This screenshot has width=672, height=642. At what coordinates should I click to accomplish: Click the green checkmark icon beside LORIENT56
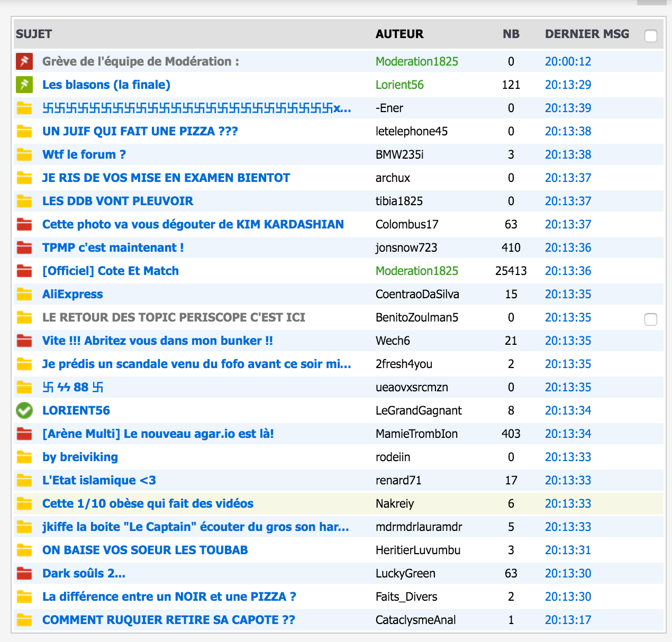pos(24,410)
